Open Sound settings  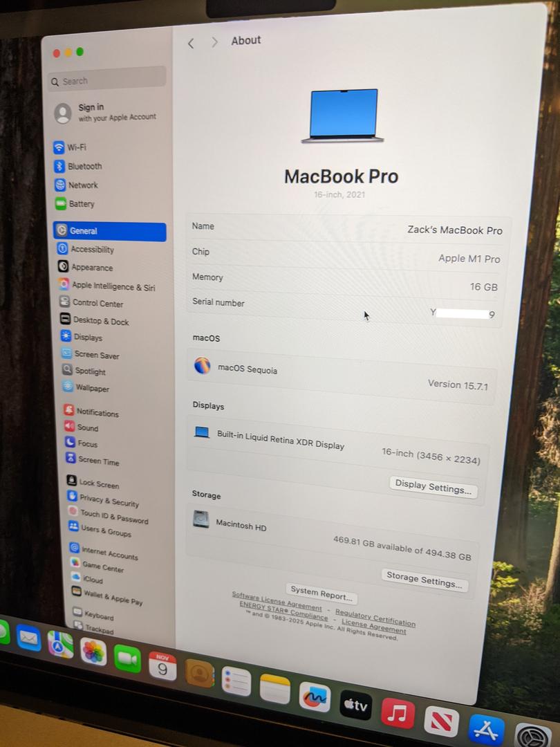[82, 427]
